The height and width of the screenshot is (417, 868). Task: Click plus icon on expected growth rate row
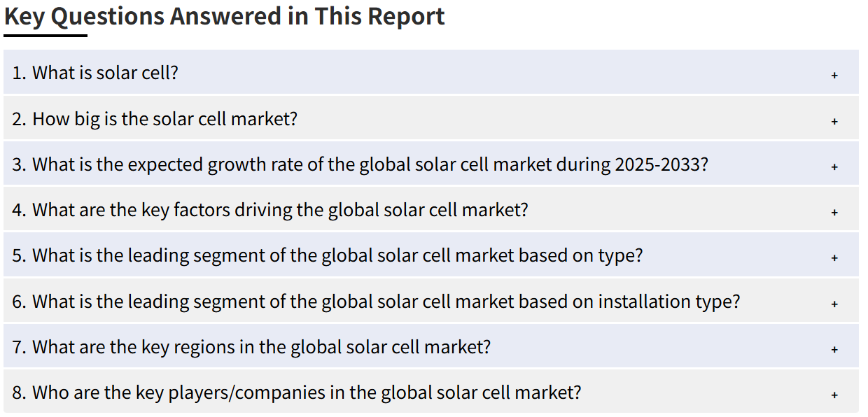tap(834, 167)
